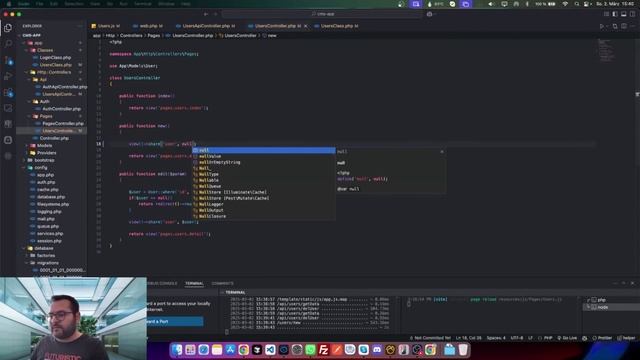Image resolution: width=640 pixels, height=360 pixels.
Task: Click the Forward a Port button
Action: click(175, 322)
